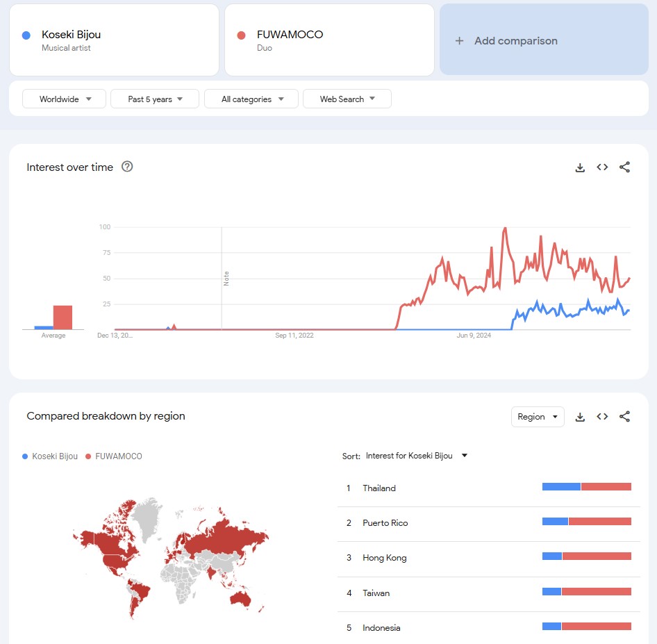Screen dimensions: 657x644
Task: Select Thailand in region ranking
Action: click(488, 488)
